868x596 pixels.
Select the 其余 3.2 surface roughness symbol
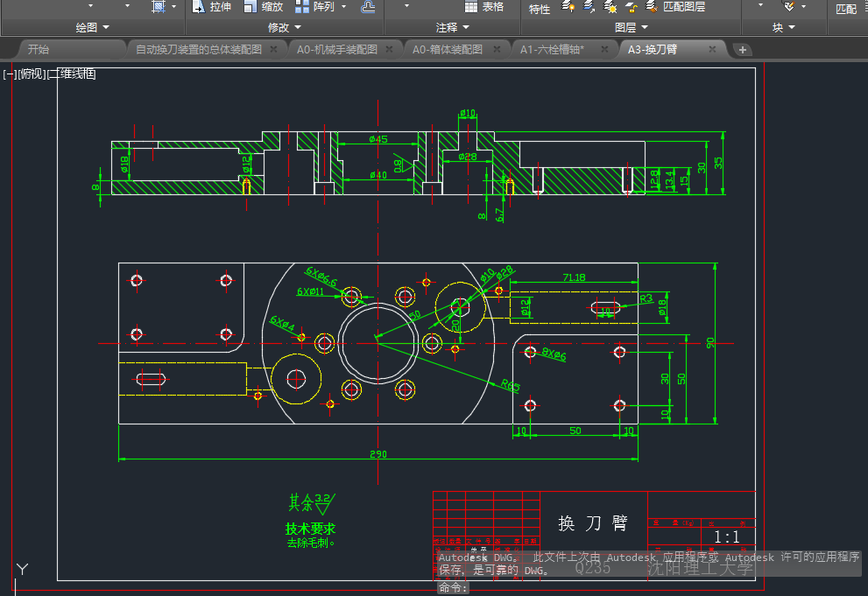(x=311, y=503)
